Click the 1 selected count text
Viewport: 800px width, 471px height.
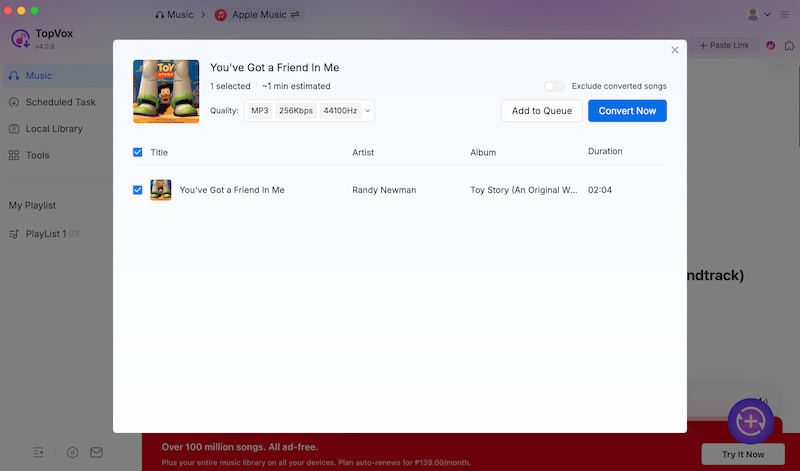tap(230, 86)
